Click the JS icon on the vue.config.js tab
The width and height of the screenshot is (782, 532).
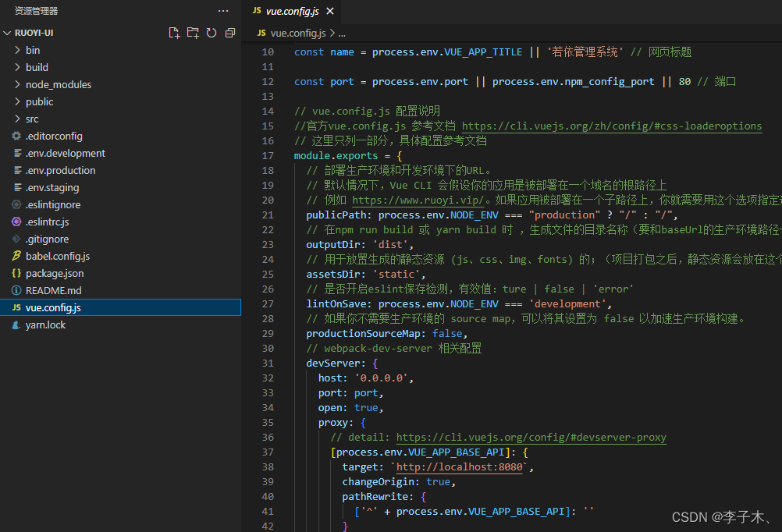tap(257, 10)
